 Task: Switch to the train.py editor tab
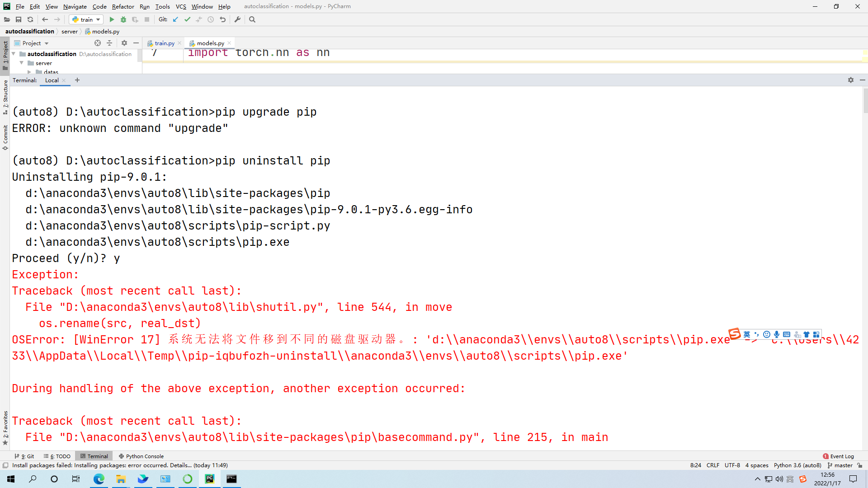click(x=164, y=43)
